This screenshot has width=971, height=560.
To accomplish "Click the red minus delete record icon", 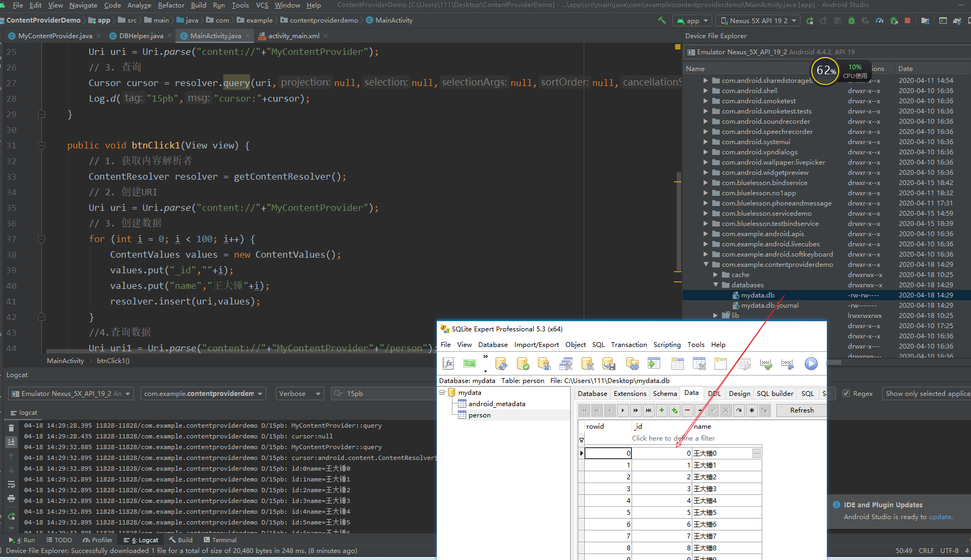I will point(687,410).
